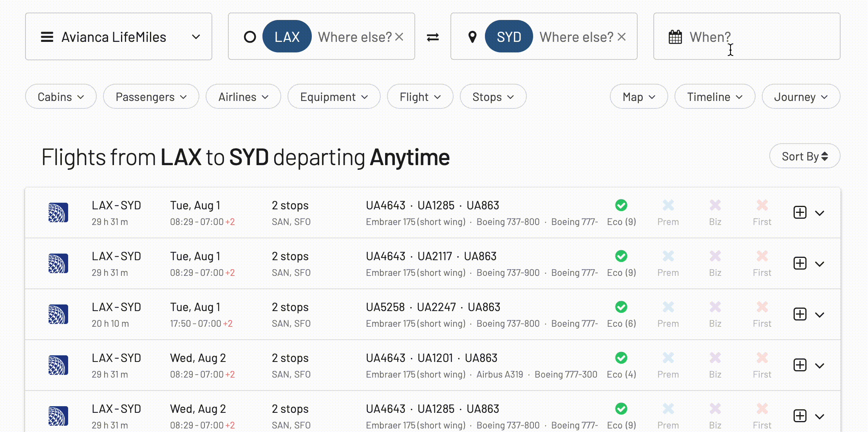Swap origin and destination airports
The height and width of the screenshot is (432, 868).
(432, 37)
